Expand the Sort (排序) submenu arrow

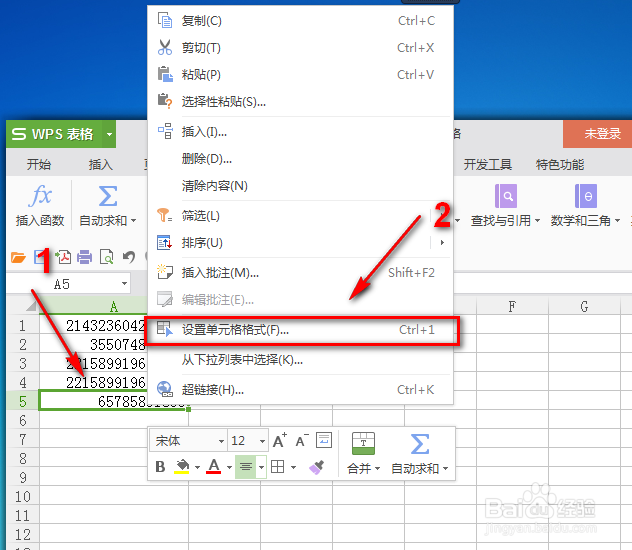click(x=442, y=243)
